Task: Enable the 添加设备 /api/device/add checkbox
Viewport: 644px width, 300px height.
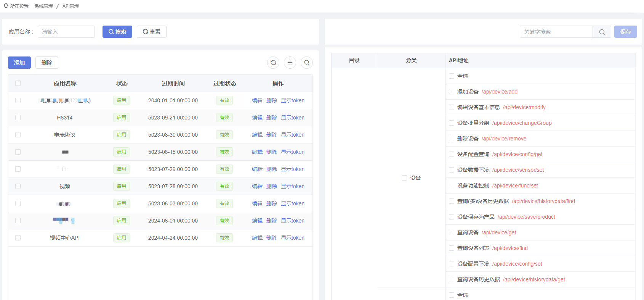Action: pyautogui.click(x=452, y=92)
